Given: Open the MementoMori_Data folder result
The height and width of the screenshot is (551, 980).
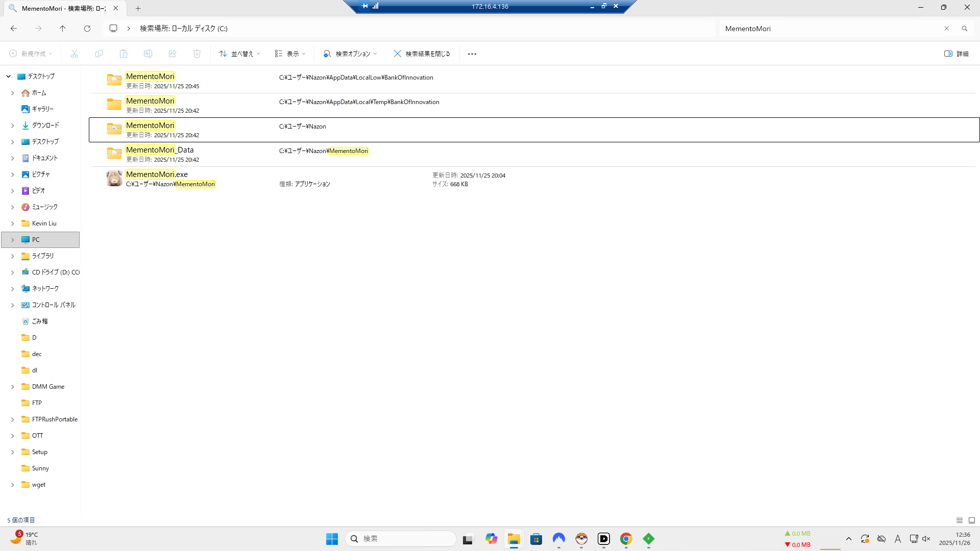Looking at the screenshot, I should coord(160,150).
